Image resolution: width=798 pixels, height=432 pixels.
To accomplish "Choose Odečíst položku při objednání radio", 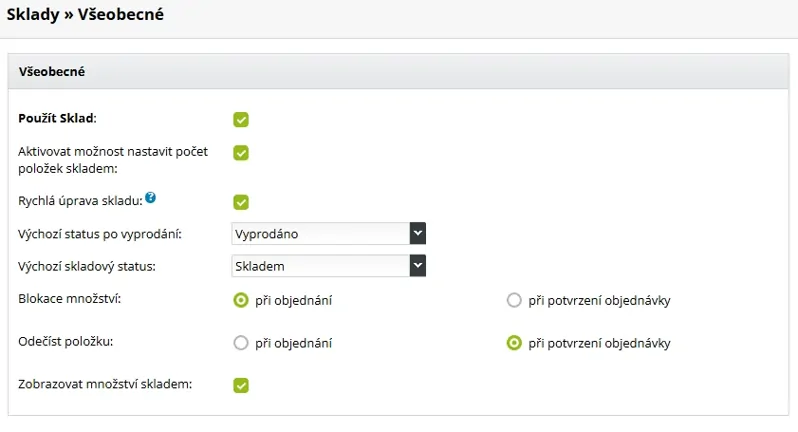I will coord(241,343).
